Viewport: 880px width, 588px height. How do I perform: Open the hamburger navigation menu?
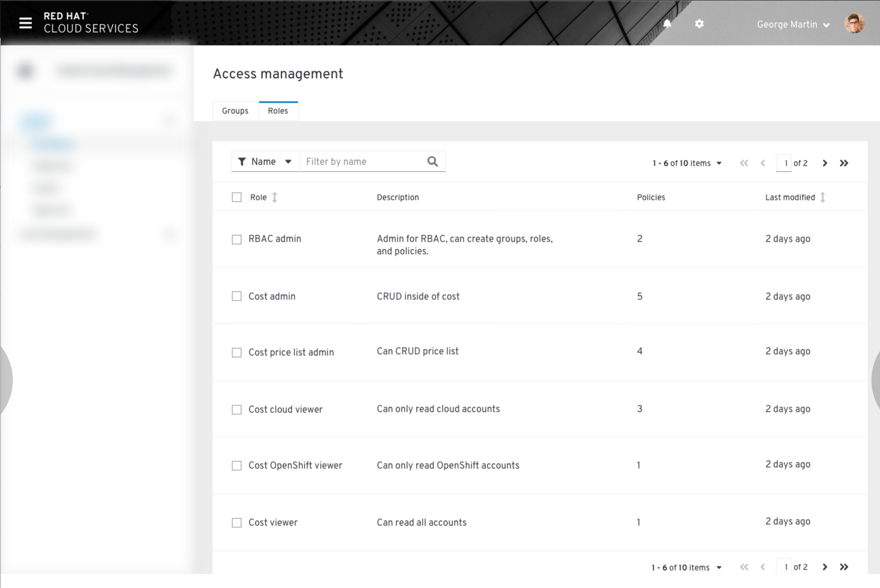25,23
